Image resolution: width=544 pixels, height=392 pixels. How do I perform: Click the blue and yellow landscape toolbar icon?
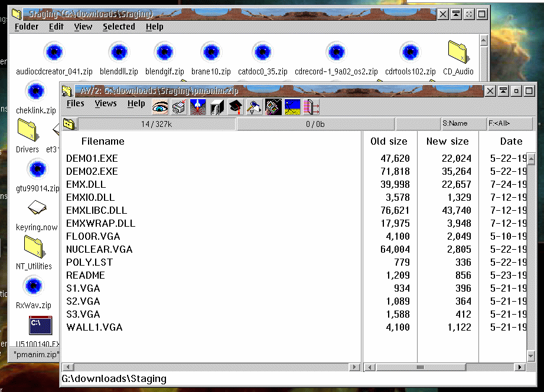click(x=292, y=107)
